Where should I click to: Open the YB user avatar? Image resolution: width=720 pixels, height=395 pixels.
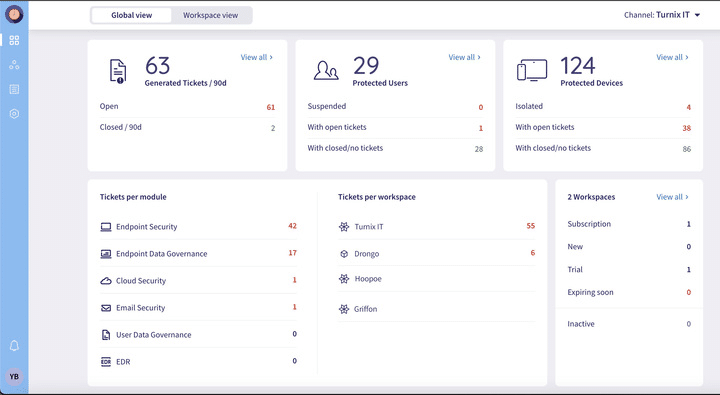(14, 377)
